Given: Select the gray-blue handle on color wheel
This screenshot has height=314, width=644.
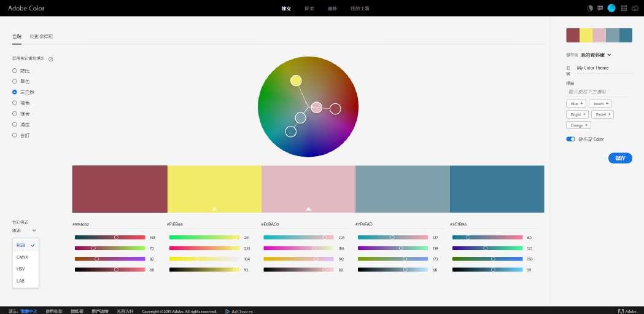Looking at the screenshot, I should 301,119.
